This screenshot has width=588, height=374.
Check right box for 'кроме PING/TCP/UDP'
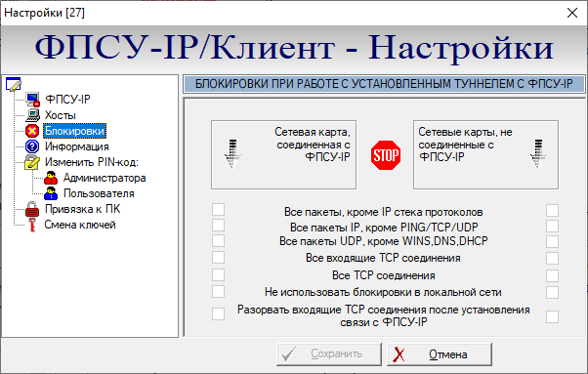coord(552,226)
